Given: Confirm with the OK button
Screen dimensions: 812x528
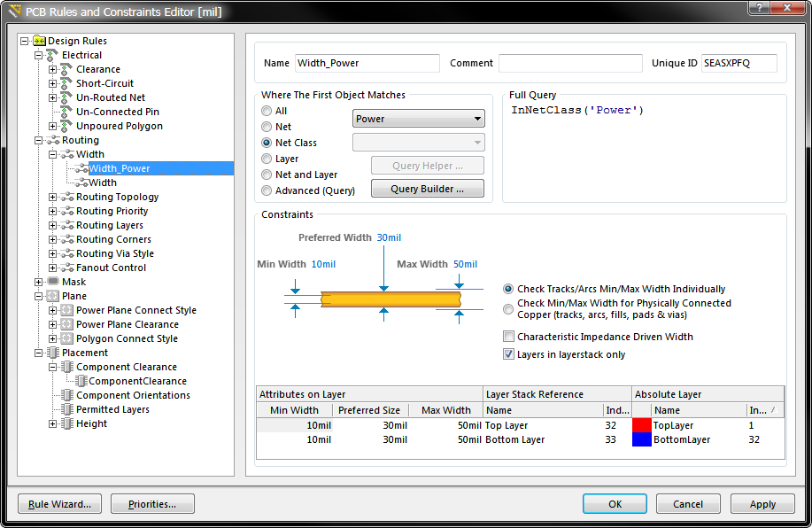Looking at the screenshot, I should [615, 504].
